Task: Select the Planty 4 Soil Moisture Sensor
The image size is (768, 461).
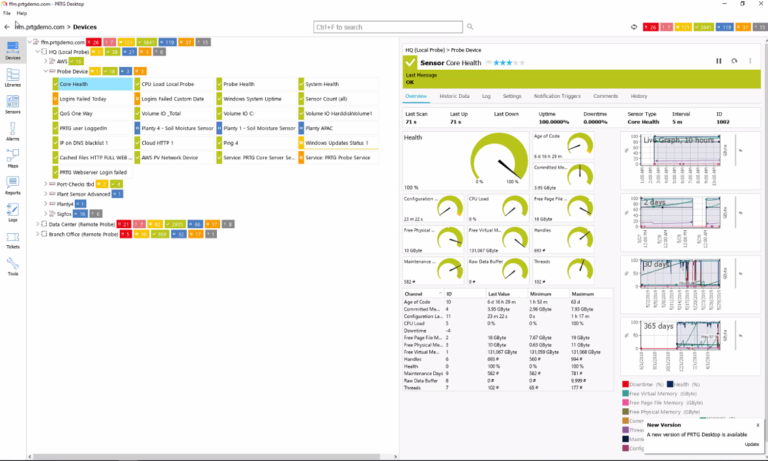Action: coord(174,128)
